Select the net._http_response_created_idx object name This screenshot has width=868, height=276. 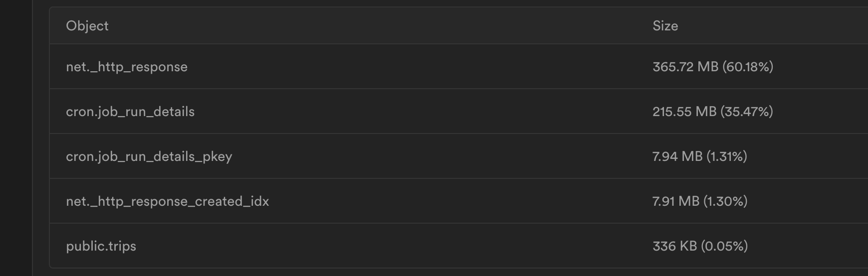click(x=168, y=201)
